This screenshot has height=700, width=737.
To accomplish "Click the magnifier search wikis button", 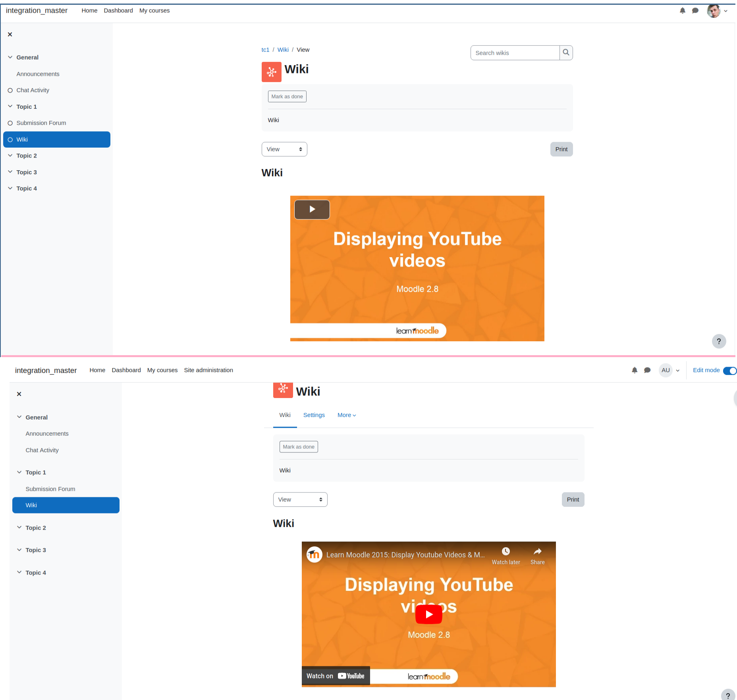I will [566, 53].
